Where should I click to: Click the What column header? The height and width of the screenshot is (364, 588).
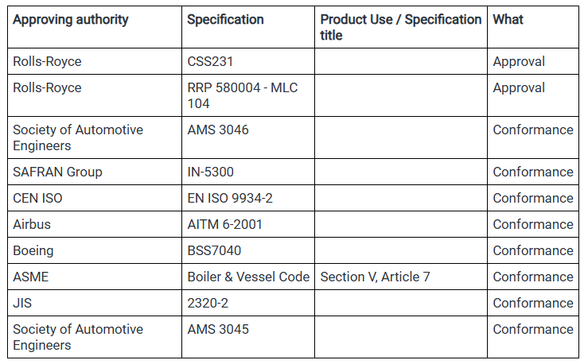pyautogui.click(x=508, y=20)
